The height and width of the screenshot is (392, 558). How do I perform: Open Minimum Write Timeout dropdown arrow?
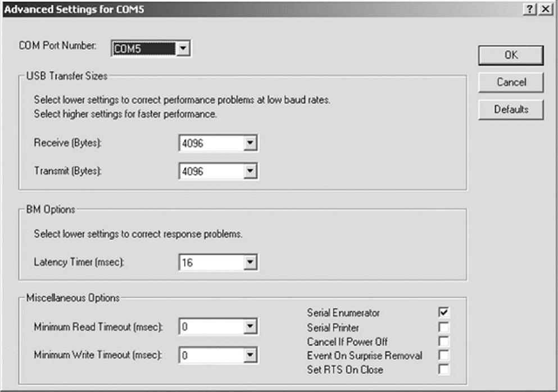tap(250, 355)
